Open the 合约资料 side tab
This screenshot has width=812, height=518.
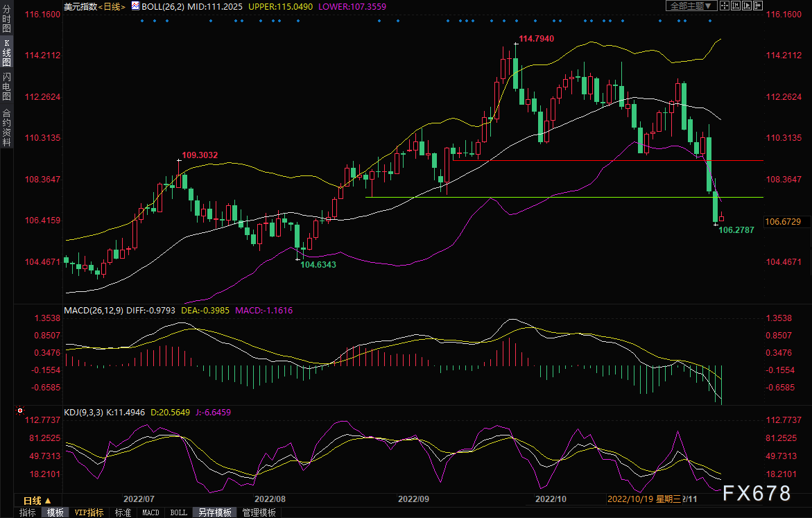6,127
